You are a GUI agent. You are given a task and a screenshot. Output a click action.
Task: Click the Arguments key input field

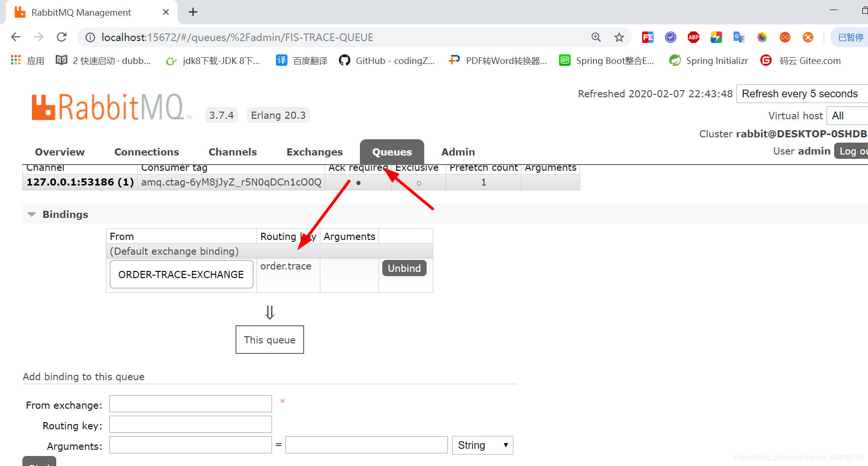coord(191,445)
